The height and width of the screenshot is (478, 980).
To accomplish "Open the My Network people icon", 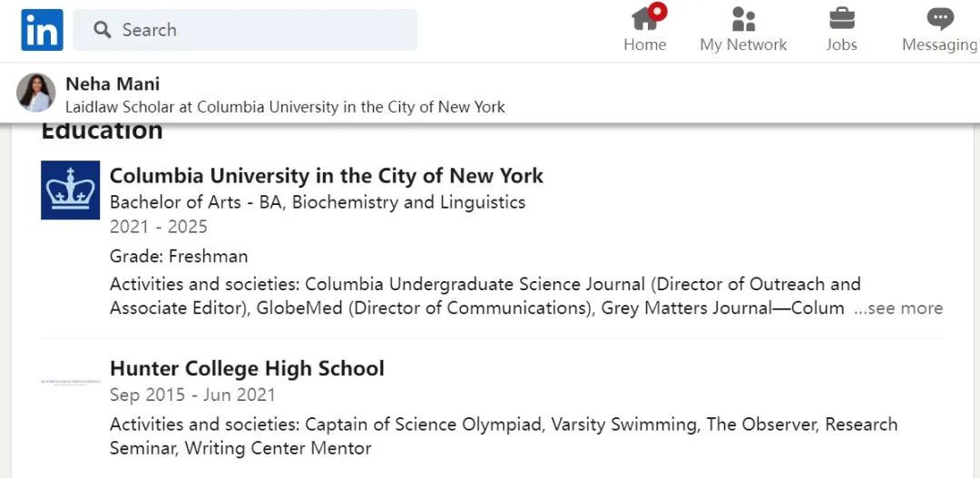I will tap(743, 18).
